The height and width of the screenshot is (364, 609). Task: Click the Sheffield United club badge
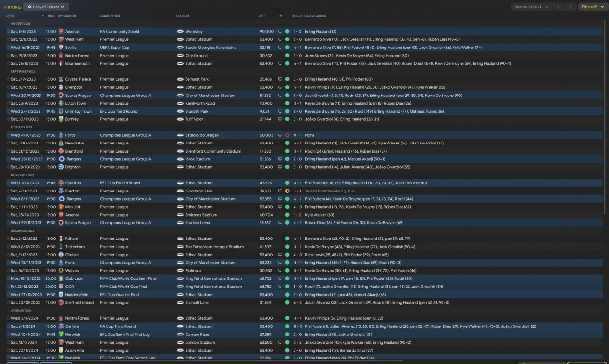[x=61, y=302]
